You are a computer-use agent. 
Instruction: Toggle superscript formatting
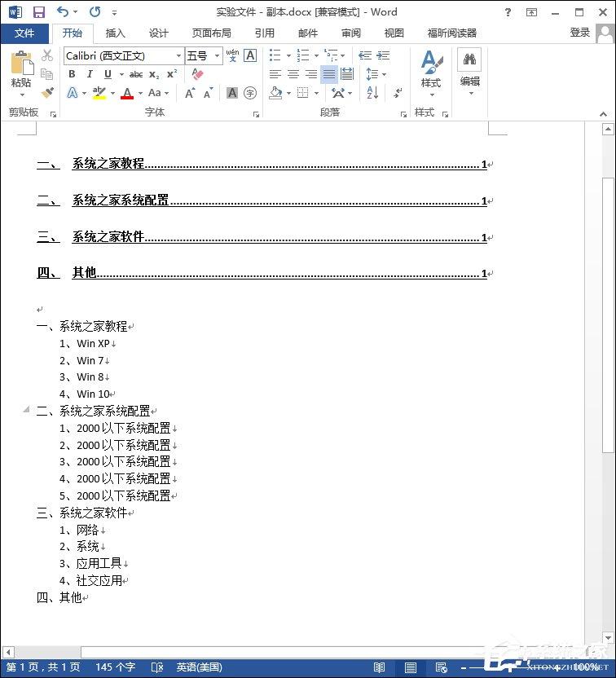(172, 74)
